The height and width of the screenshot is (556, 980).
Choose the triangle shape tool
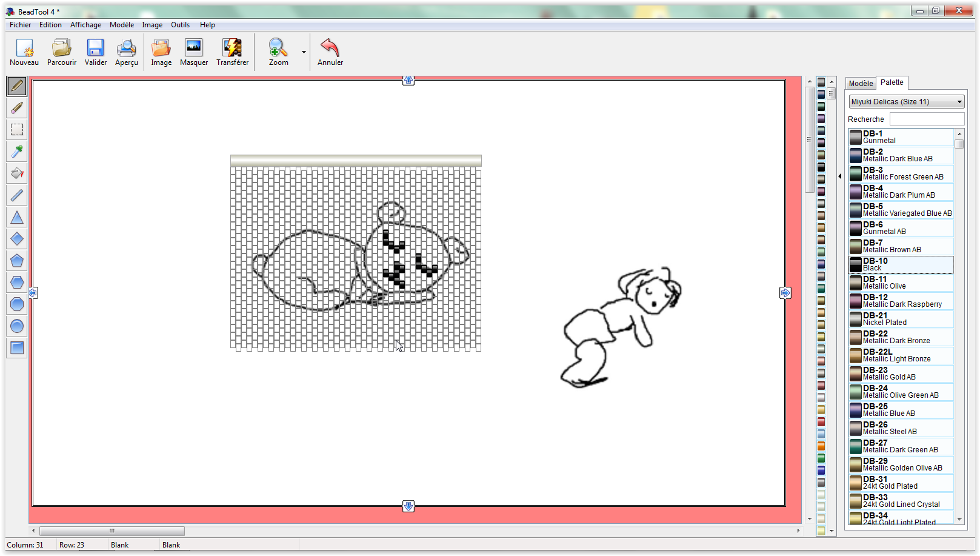17,217
